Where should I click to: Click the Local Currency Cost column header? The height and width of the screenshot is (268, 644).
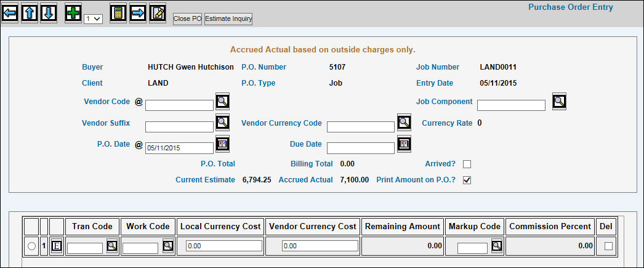click(220, 227)
